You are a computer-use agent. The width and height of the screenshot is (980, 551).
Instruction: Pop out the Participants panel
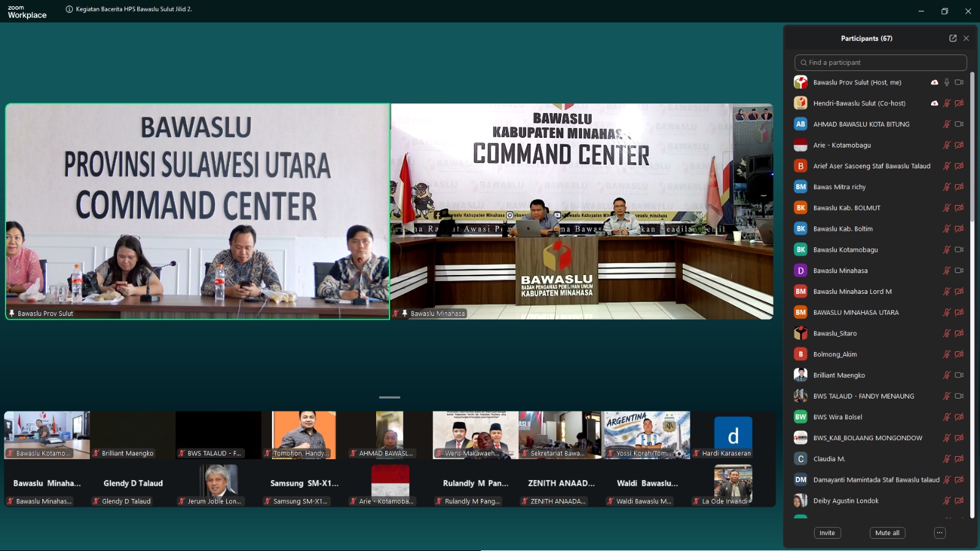[x=953, y=38]
